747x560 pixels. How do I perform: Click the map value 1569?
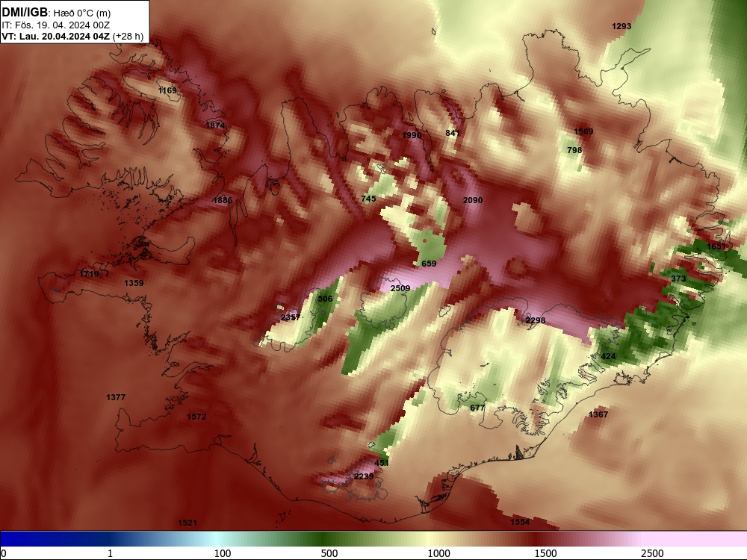[583, 131]
